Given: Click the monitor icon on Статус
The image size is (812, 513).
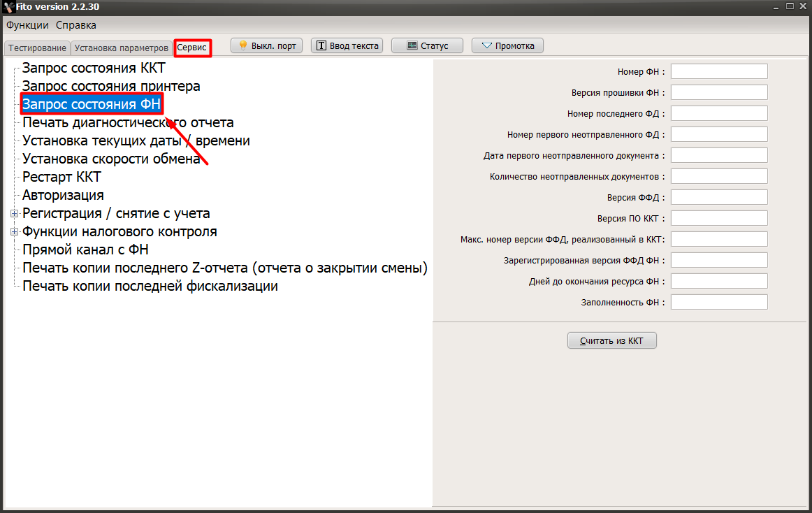Looking at the screenshot, I should [x=412, y=45].
